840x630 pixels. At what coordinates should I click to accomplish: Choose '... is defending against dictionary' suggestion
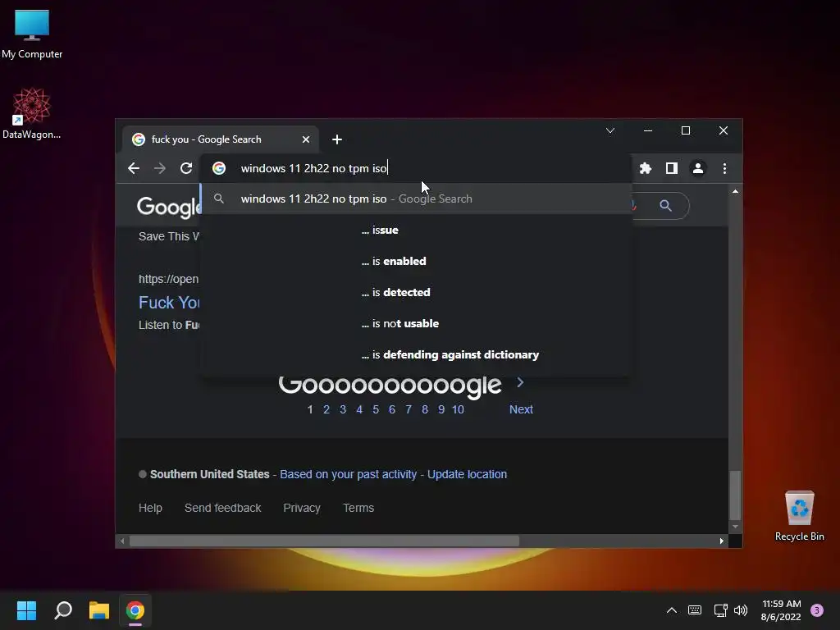pos(417,354)
